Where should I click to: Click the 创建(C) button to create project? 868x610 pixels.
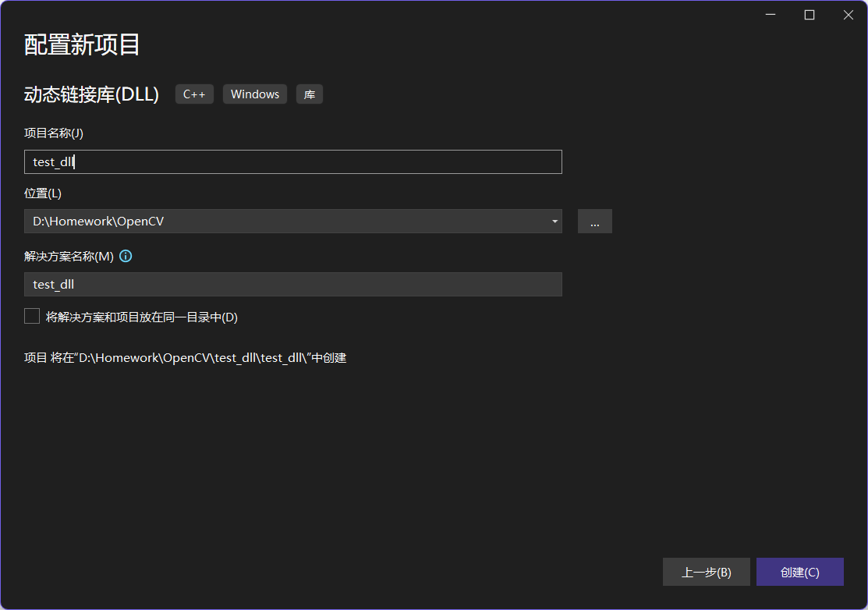point(800,572)
